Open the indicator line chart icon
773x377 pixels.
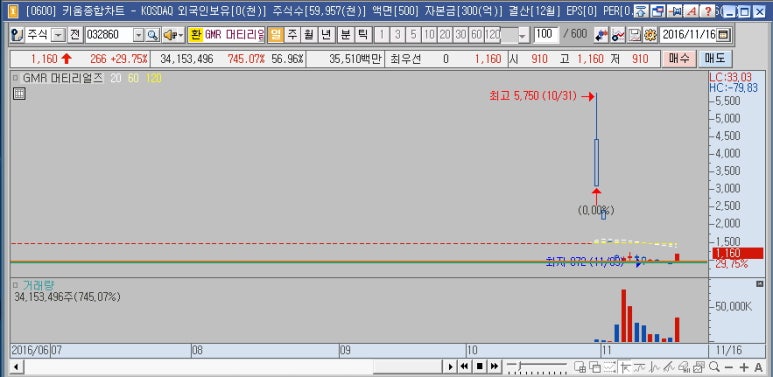point(618,35)
